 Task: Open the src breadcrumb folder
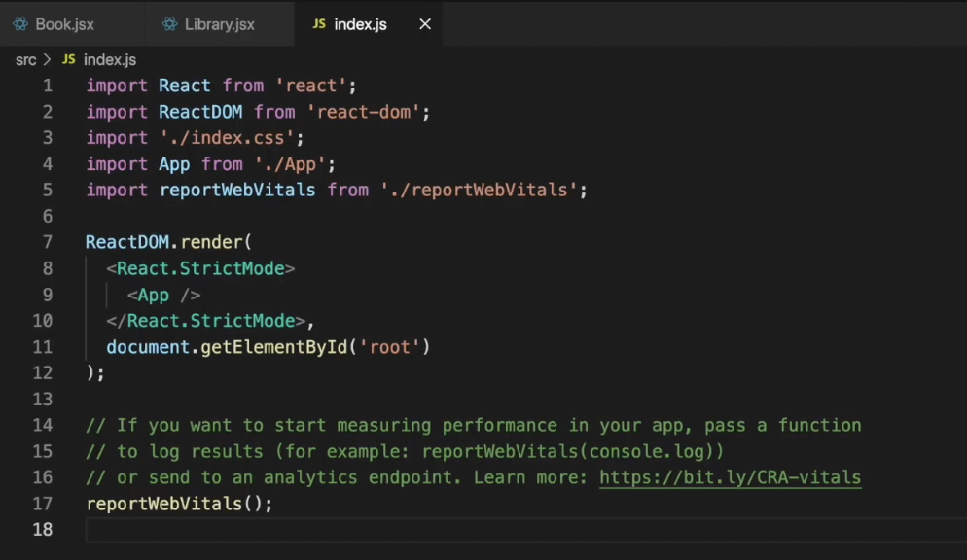tap(26, 59)
